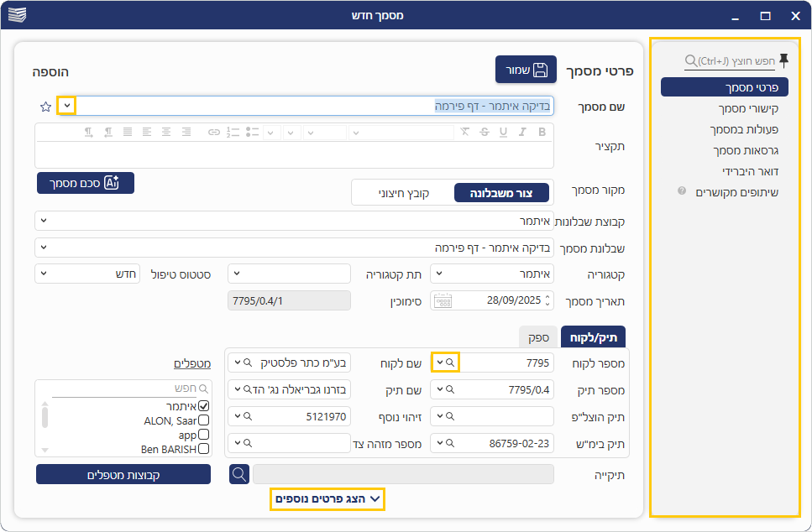Enable the Ben BARISH checkbox

click(x=203, y=449)
